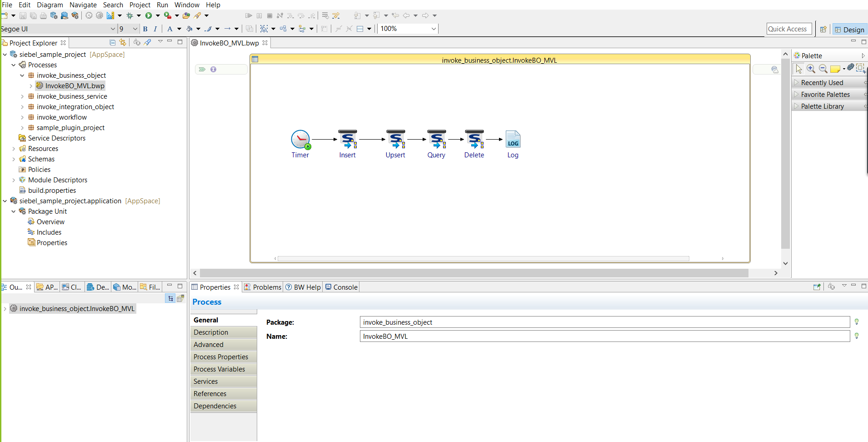Collapse the siebel_sample_project tree node
868x442 pixels.
[5, 55]
